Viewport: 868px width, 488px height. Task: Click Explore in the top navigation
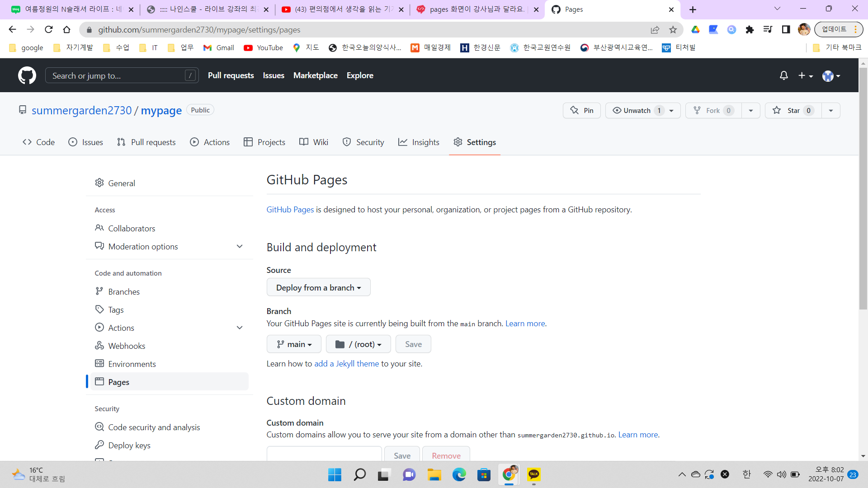(x=360, y=75)
